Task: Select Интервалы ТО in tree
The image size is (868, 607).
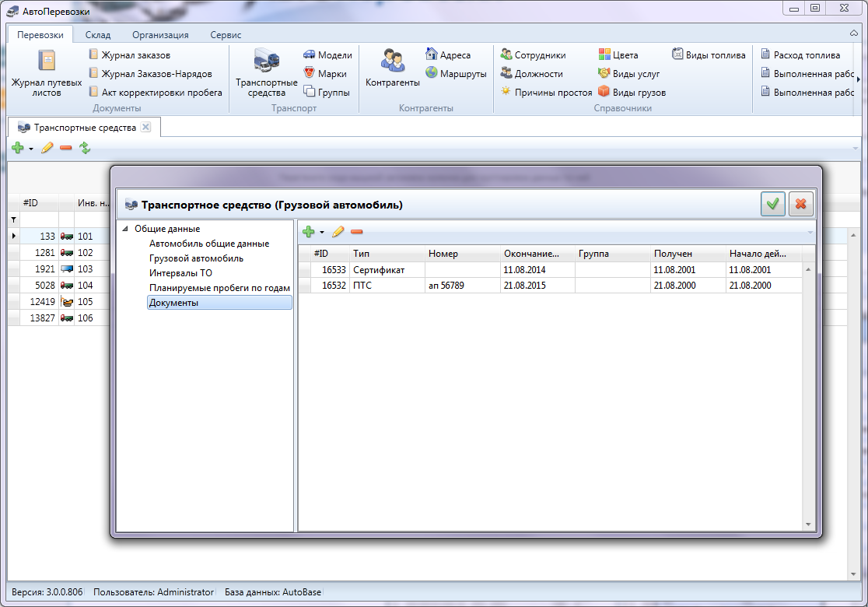Action: (180, 273)
